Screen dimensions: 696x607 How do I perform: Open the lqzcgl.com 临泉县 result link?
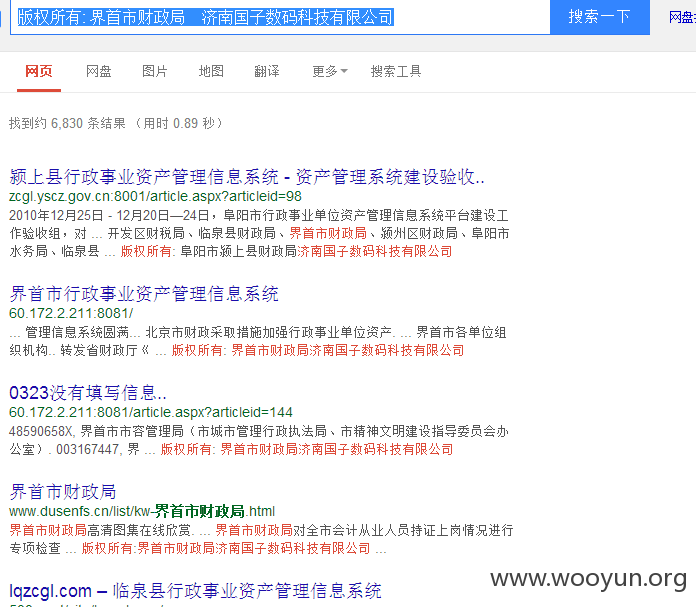pyautogui.click(x=195, y=591)
